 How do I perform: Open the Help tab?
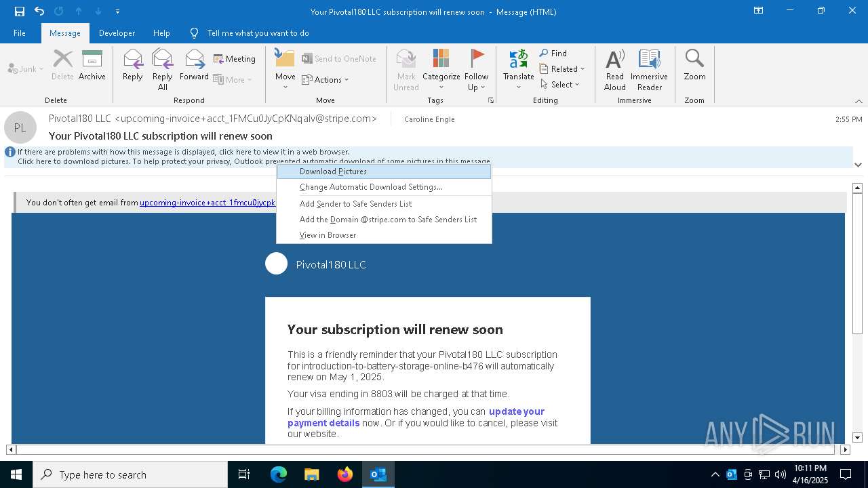(x=161, y=33)
